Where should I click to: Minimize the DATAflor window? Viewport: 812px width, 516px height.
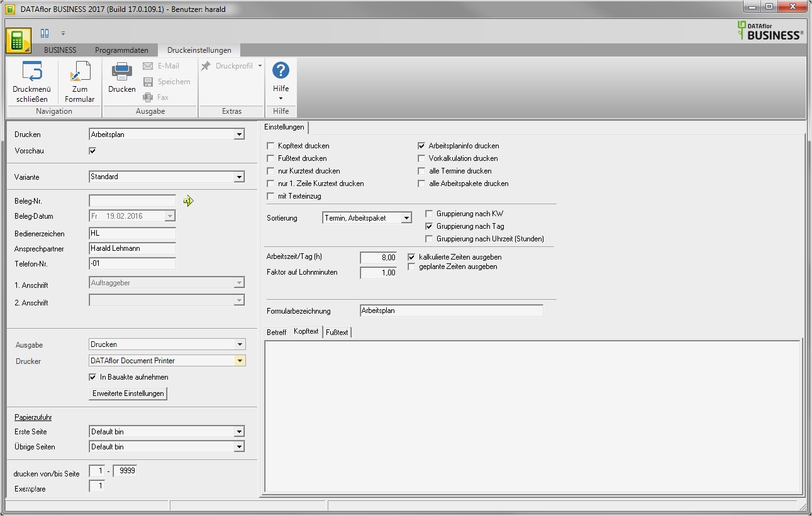pyautogui.click(x=752, y=7)
